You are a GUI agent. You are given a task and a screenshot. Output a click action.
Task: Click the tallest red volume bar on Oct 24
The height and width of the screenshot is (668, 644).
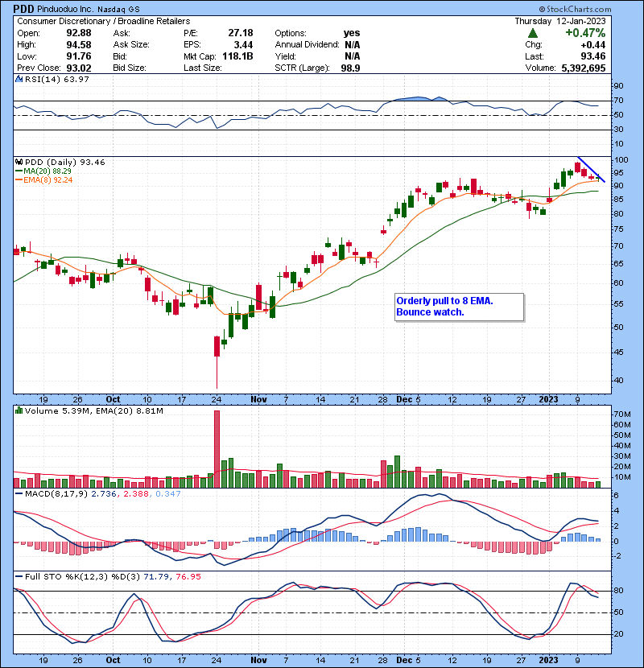[x=217, y=449]
